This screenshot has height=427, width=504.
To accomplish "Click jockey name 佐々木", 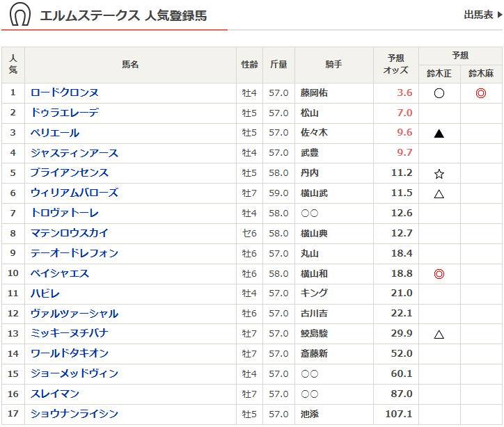I will 314,133.
